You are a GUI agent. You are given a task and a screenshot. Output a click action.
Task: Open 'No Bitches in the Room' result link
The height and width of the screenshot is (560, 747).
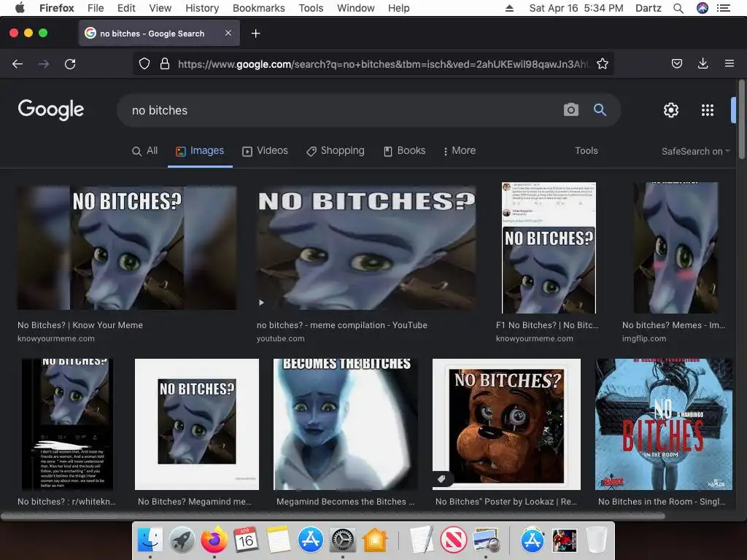pos(662,502)
